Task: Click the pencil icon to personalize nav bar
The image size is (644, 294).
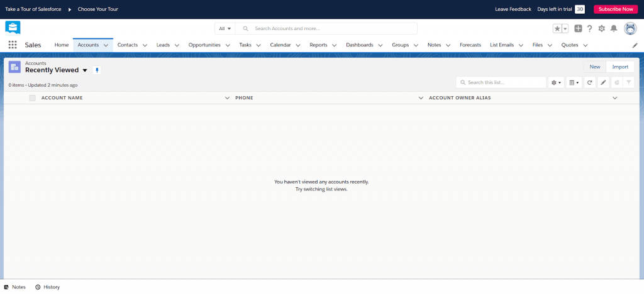Action: (635, 45)
